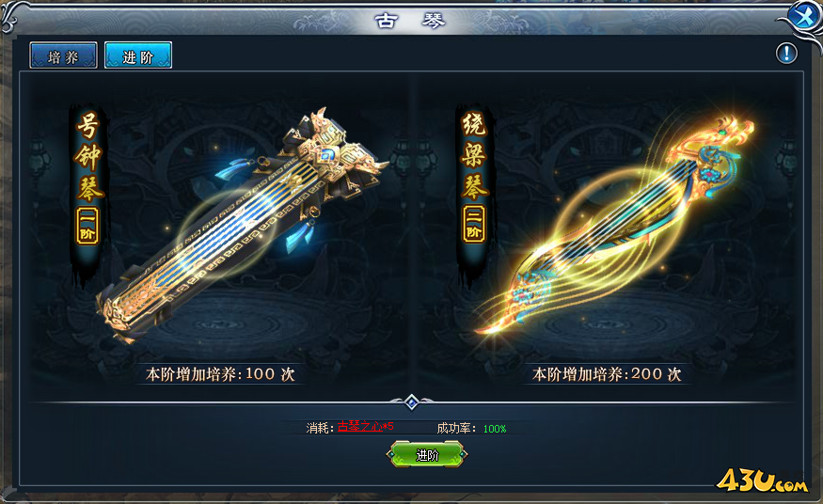Select the 进阶 tab
Screen dimensions: 823x504
(138, 55)
